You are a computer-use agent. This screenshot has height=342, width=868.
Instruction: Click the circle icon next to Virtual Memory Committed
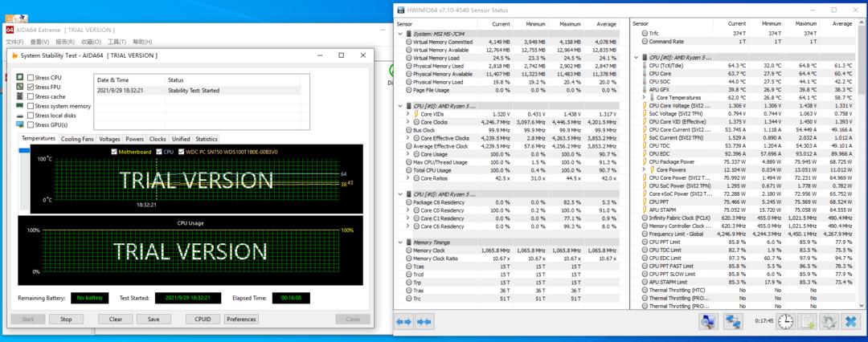pos(409,42)
